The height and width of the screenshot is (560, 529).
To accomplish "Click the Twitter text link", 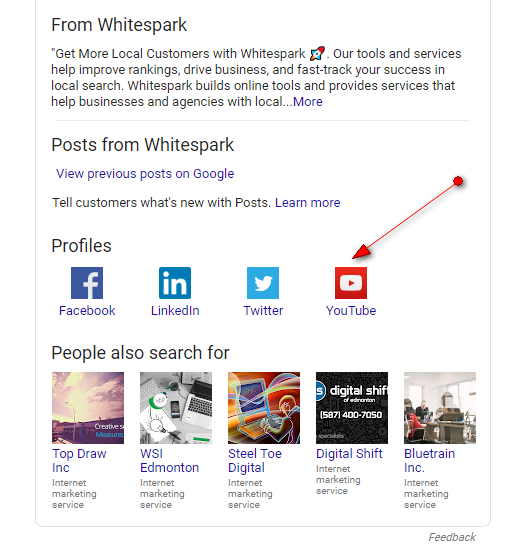I will click(x=263, y=310).
